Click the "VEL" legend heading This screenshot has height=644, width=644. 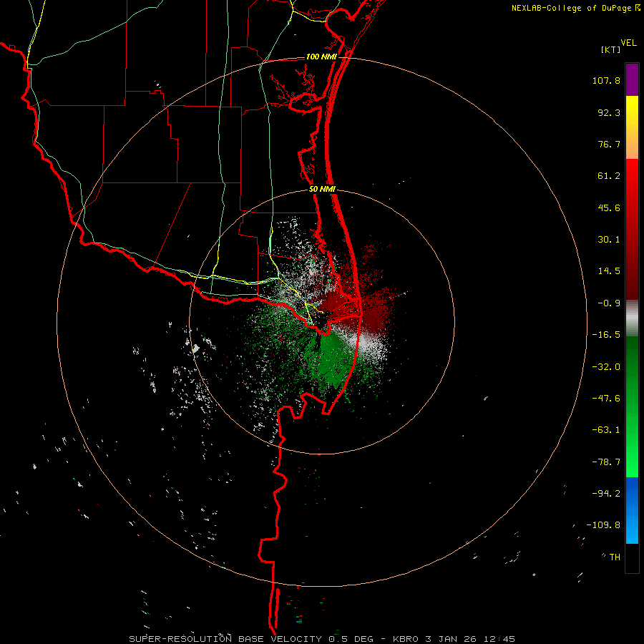click(628, 43)
